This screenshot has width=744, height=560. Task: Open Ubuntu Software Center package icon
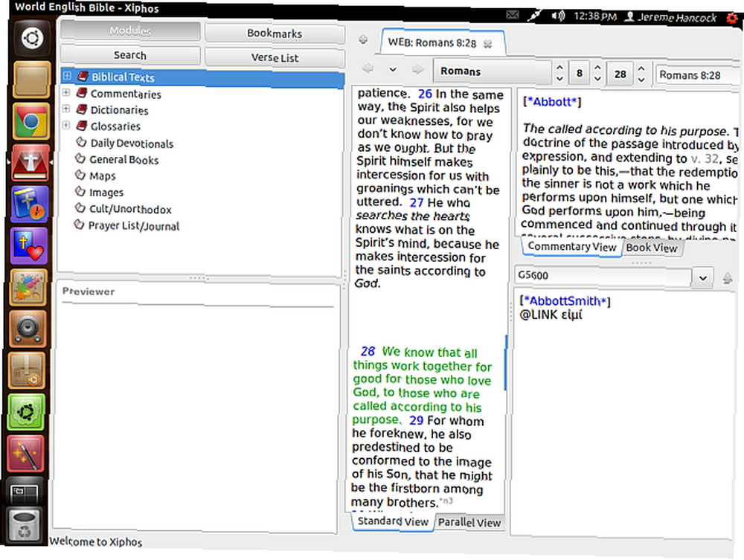pos(28,370)
